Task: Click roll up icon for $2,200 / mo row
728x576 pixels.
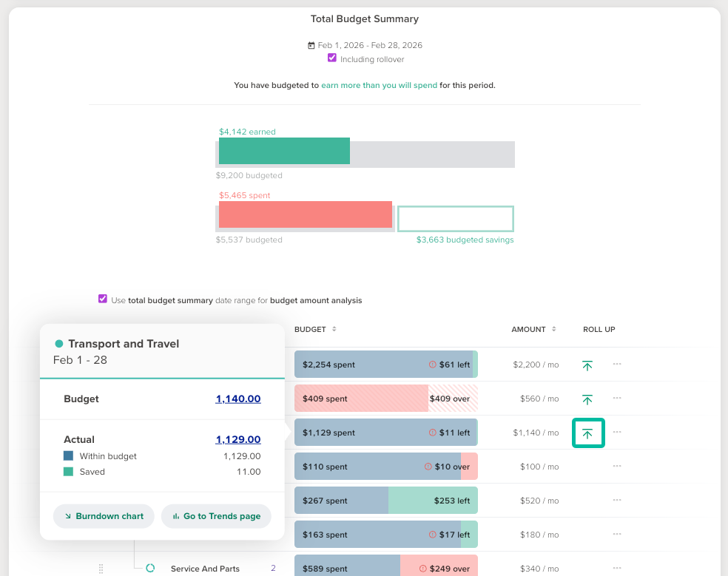Action: point(587,365)
